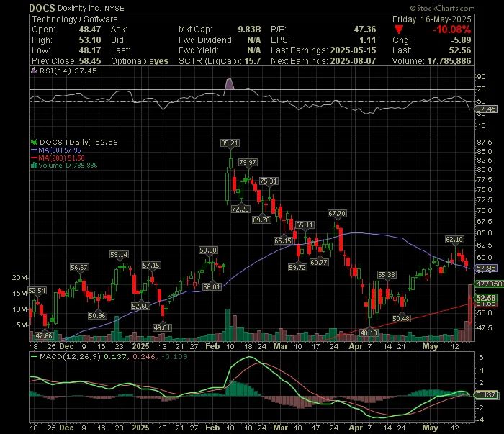Click the Last Earnings date 2025-05-15
This screenshot has width=504, height=434.
click(x=353, y=50)
